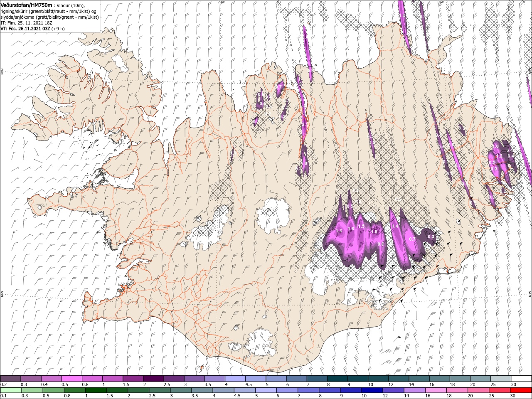The height and width of the screenshot is (399, 532).
Task: Select the light periwinkle 5 swatch in lower legend
Action: coord(266,390)
